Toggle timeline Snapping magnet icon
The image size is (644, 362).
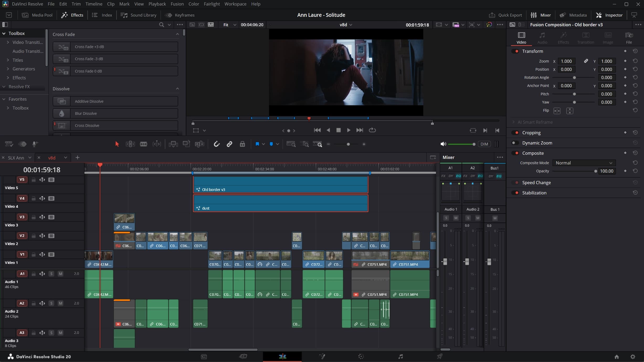click(217, 144)
